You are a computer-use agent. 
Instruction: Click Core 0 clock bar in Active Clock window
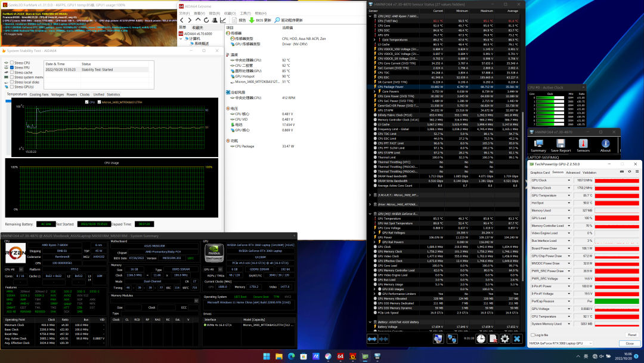550,98
